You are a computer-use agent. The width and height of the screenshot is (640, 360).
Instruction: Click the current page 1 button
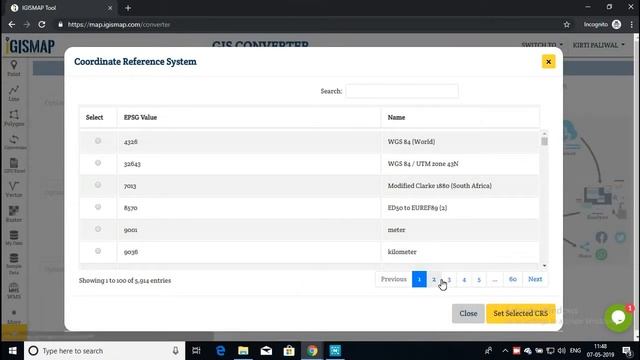coord(419,279)
